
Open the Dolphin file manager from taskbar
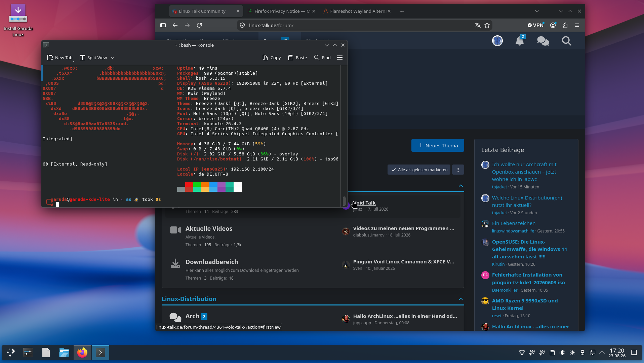(64, 353)
